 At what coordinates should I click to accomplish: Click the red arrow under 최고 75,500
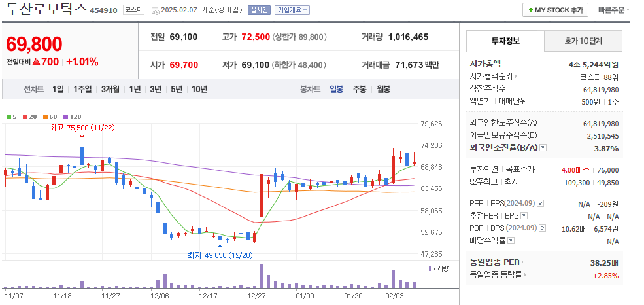point(82,135)
